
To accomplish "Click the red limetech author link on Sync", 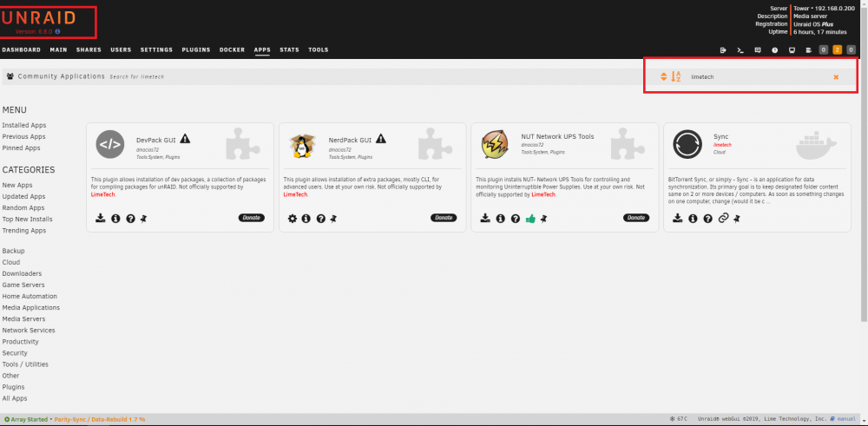I will pyautogui.click(x=722, y=145).
